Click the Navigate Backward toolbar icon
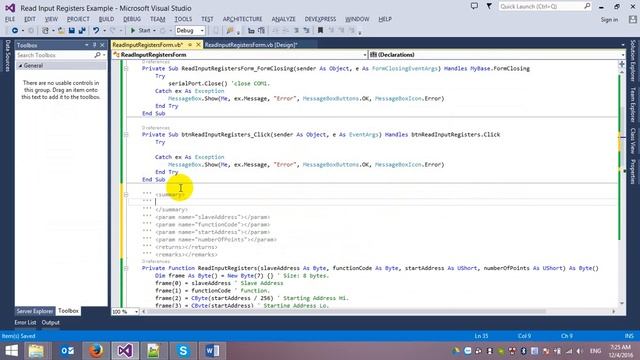Viewport: 640px width, 360px height. pos(15,31)
